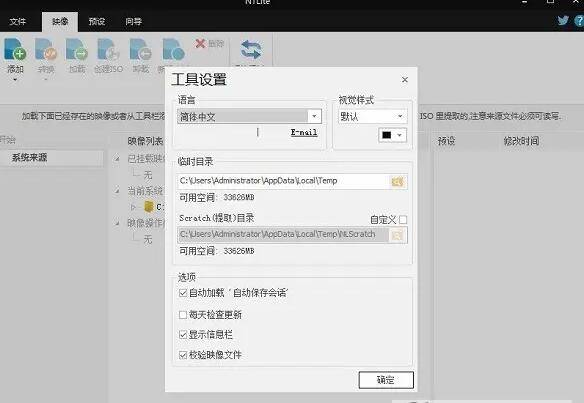584x403 pixels.
Task: Open the black color swatch picker
Action: (x=392, y=135)
